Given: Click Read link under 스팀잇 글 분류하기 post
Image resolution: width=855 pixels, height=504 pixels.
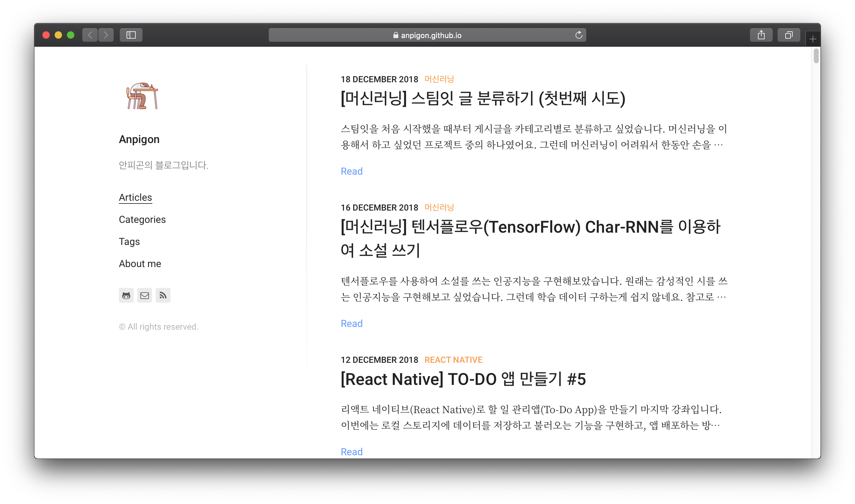Looking at the screenshot, I should [351, 171].
